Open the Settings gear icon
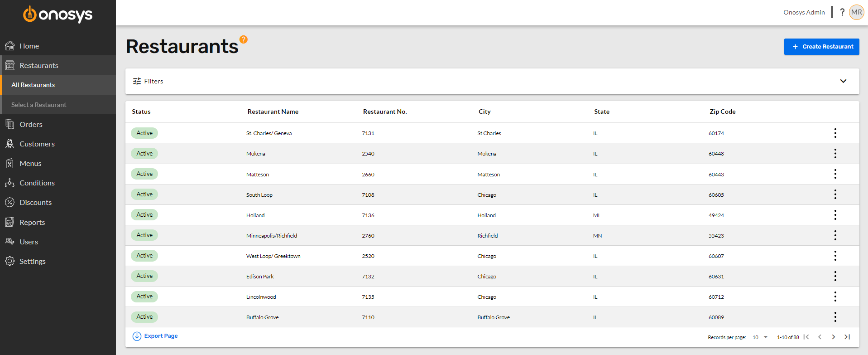 (x=10, y=261)
